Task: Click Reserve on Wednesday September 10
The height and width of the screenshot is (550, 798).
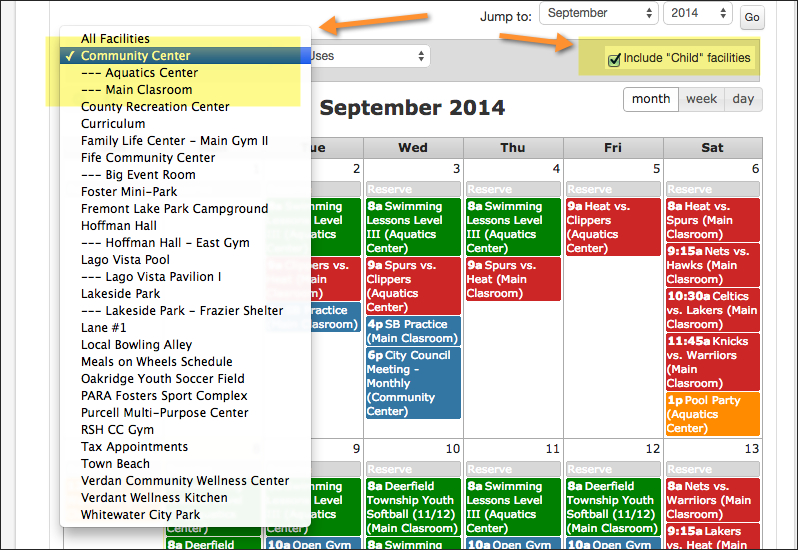Action: [x=413, y=469]
